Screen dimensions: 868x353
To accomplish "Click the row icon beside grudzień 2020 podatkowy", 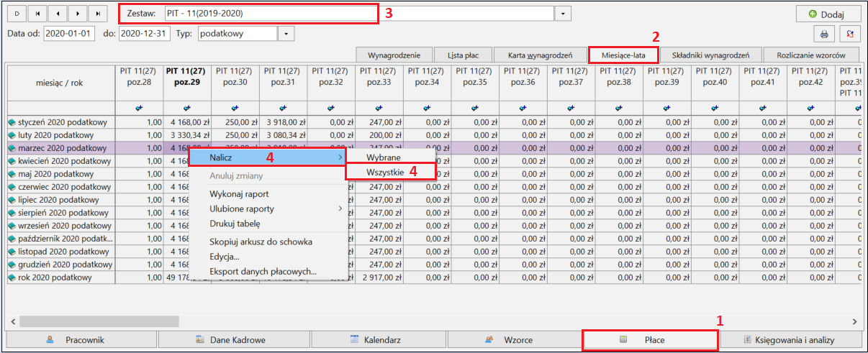I will pos(12,265).
